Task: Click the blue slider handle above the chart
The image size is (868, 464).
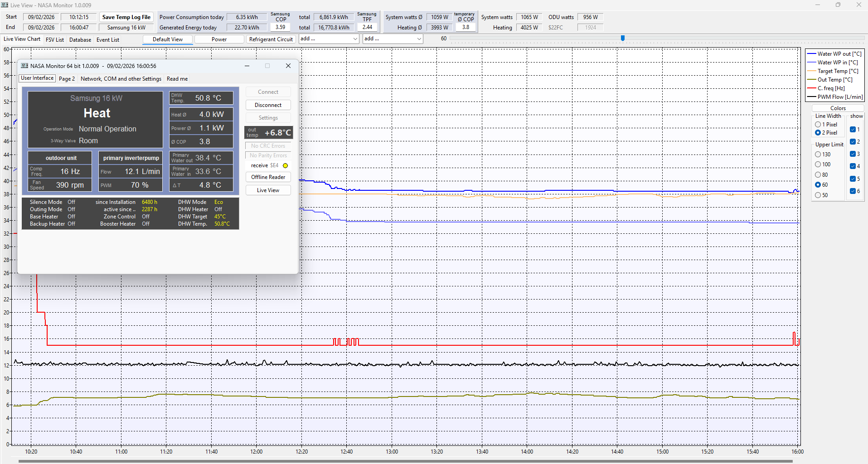Action: tap(623, 39)
